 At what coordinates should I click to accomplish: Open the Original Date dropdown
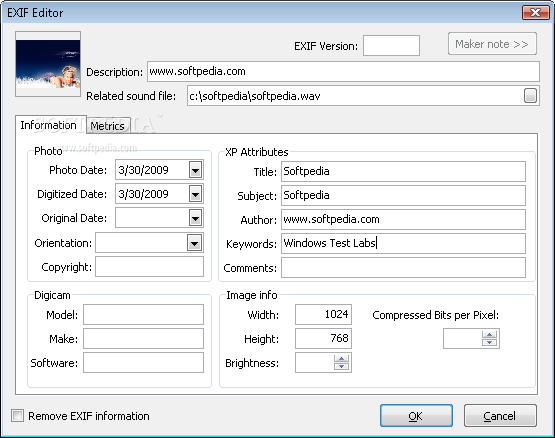pos(195,218)
